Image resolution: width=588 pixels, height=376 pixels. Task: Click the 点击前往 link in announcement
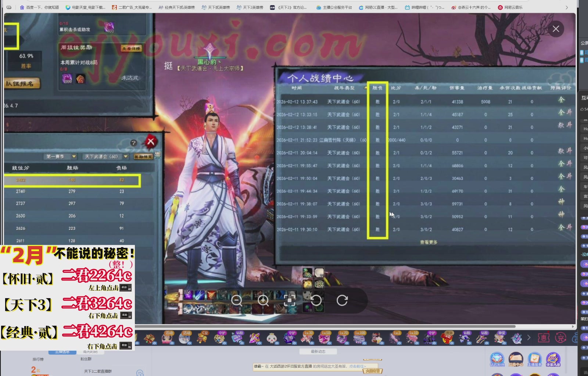[357, 366]
